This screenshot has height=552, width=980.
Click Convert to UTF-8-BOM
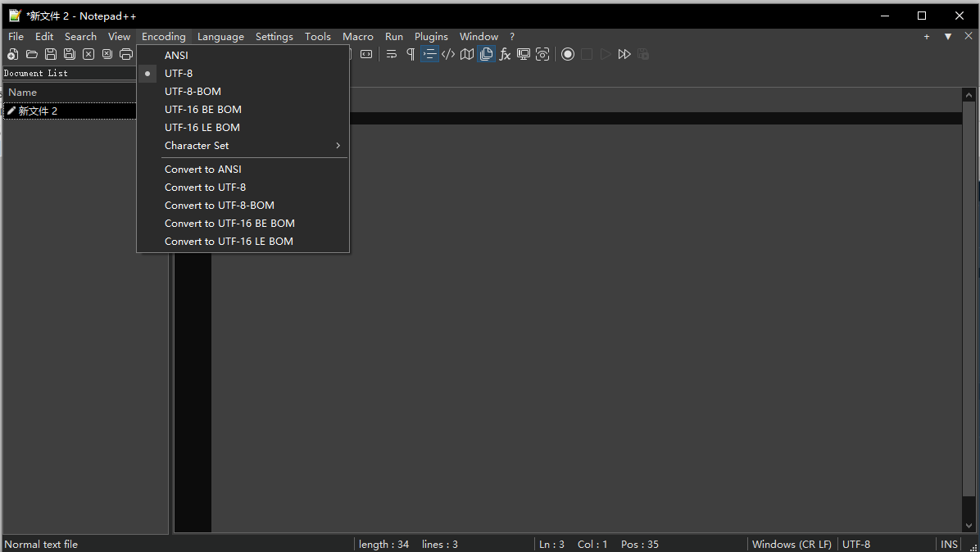tap(243, 206)
